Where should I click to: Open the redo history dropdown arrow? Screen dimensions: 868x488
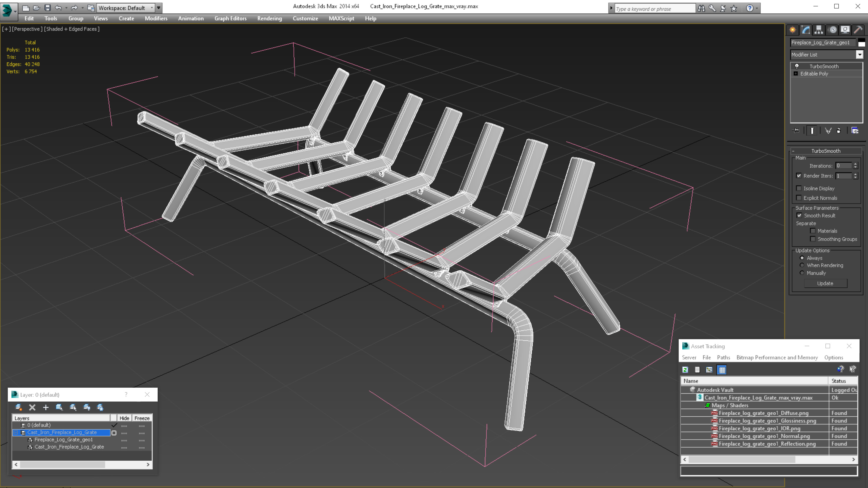pyautogui.click(x=82, y=8)
